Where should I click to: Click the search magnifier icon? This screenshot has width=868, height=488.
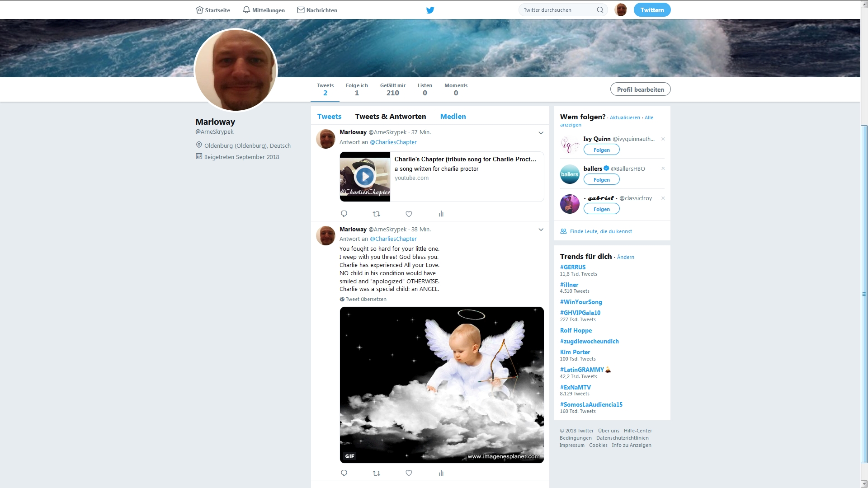(600, 10)
